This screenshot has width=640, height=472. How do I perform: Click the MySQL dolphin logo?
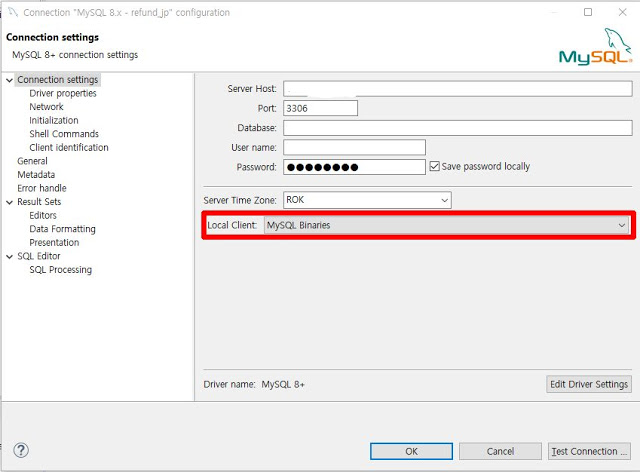click(x=596, y=47)
